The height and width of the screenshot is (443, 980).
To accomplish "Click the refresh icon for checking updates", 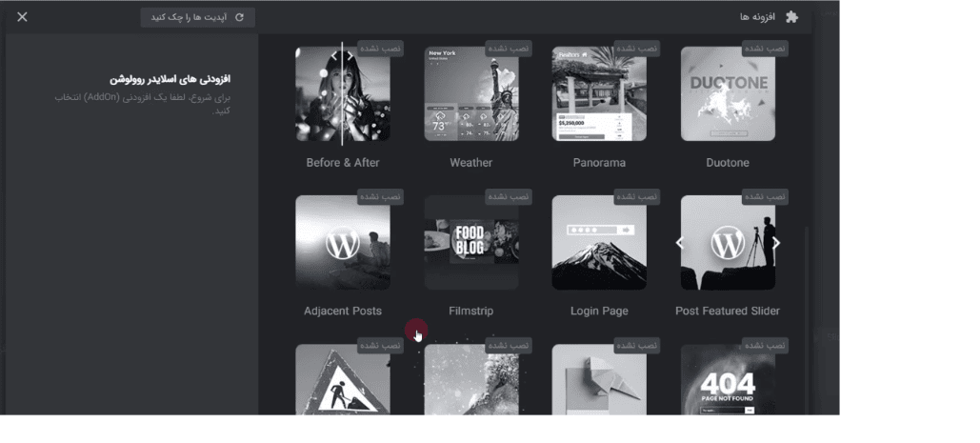I will click(x=239, y=17).
